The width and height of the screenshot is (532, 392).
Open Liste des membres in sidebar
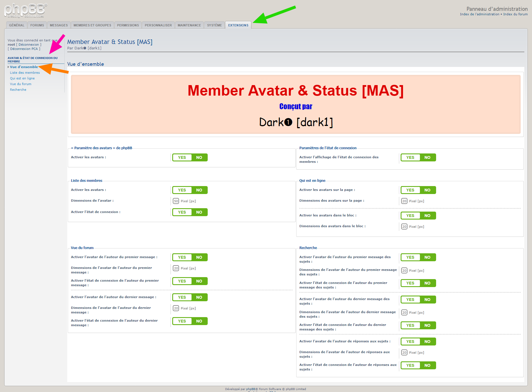(x=25, y=73)
